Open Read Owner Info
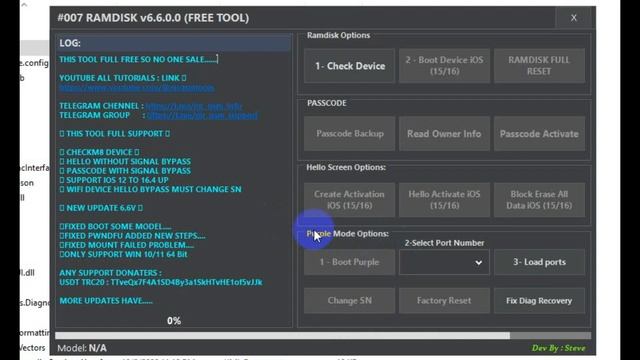The width and height of the screenshot is (640, 360). tap(444, 133)
